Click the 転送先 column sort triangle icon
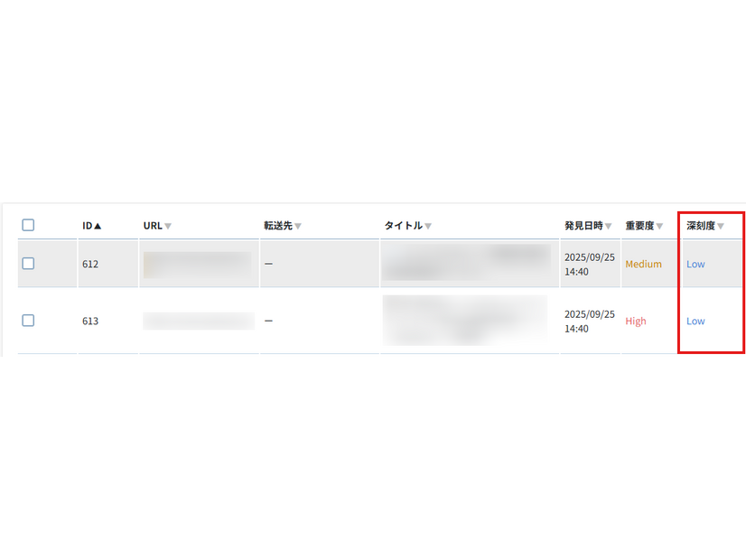Viewport: 746px width, 560px height. tap(300, 226)
